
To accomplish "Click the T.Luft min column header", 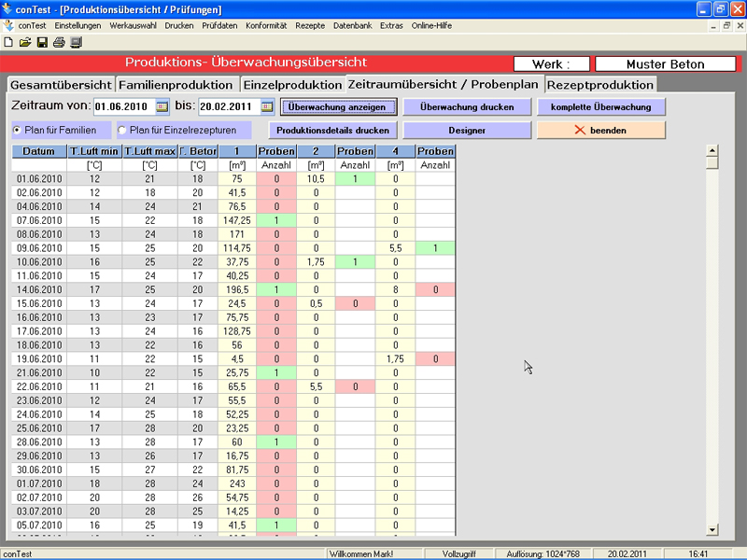I will (94, 151).
